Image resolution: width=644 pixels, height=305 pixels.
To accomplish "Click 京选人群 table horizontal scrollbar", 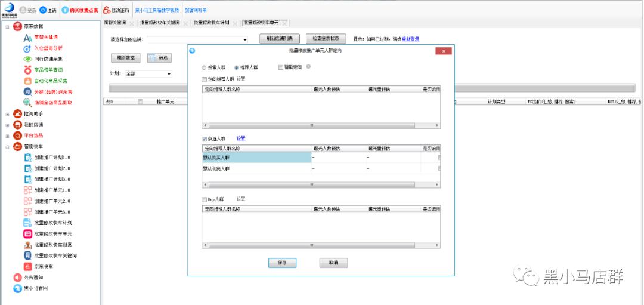I will pyautogui.click(x=321, y=186).
